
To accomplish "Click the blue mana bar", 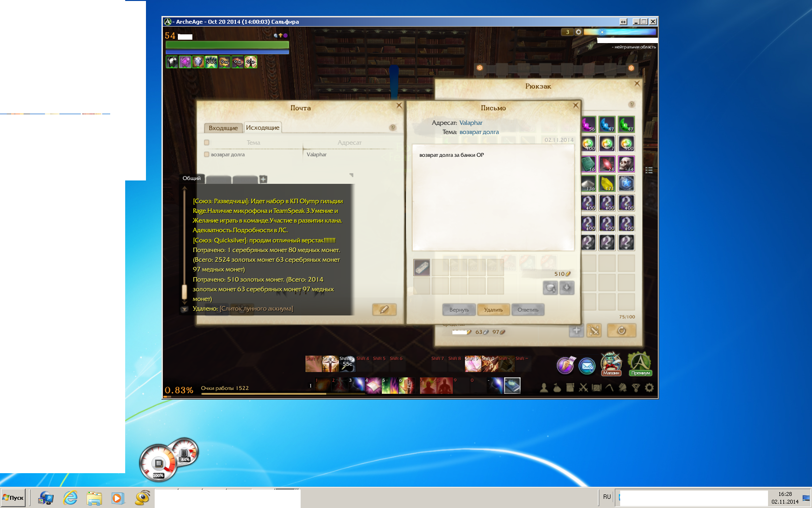I will pyautogui.click(x=227, y=51).
